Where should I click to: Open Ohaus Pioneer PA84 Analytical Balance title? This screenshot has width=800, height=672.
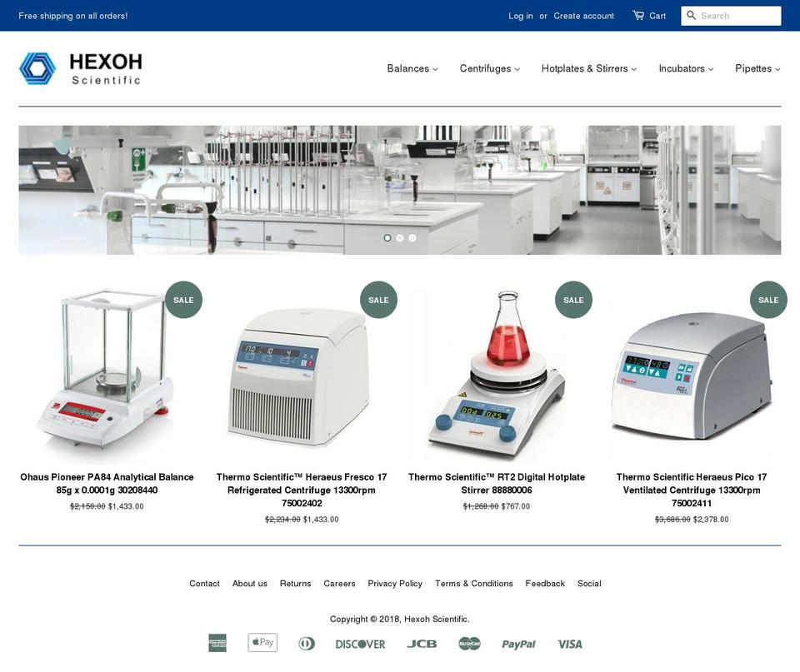pos(107,483)
